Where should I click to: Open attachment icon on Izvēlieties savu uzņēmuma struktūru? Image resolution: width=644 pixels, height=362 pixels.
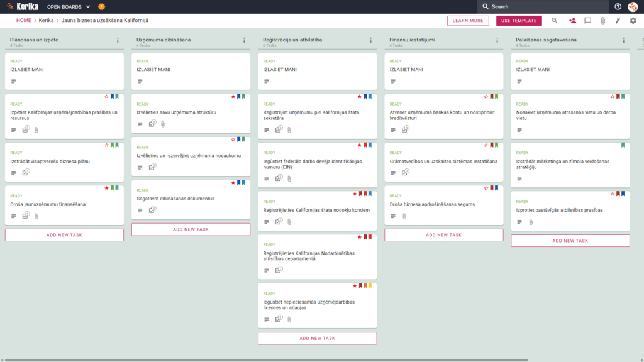coord(163,124)
